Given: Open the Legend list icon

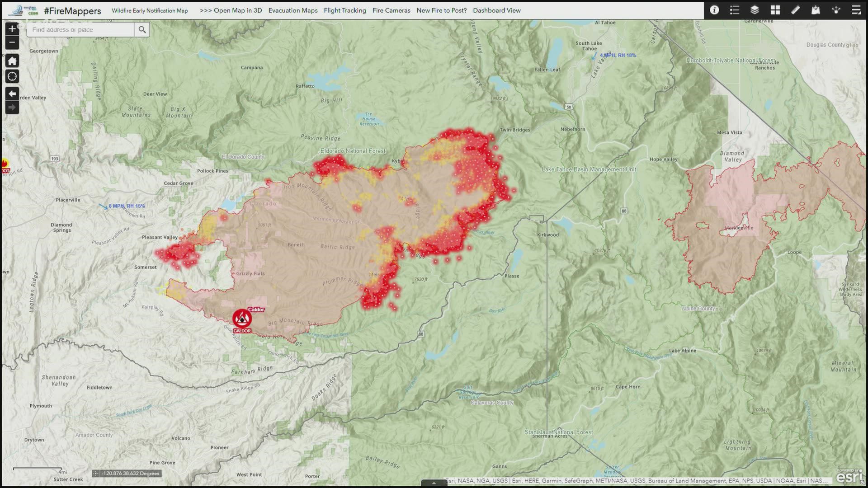Looking at the screenshot, I should (x=735, y=10).
